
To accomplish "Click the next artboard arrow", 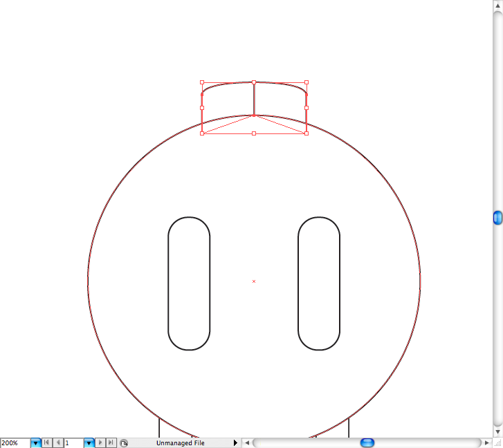I will (x=100, y=442).
